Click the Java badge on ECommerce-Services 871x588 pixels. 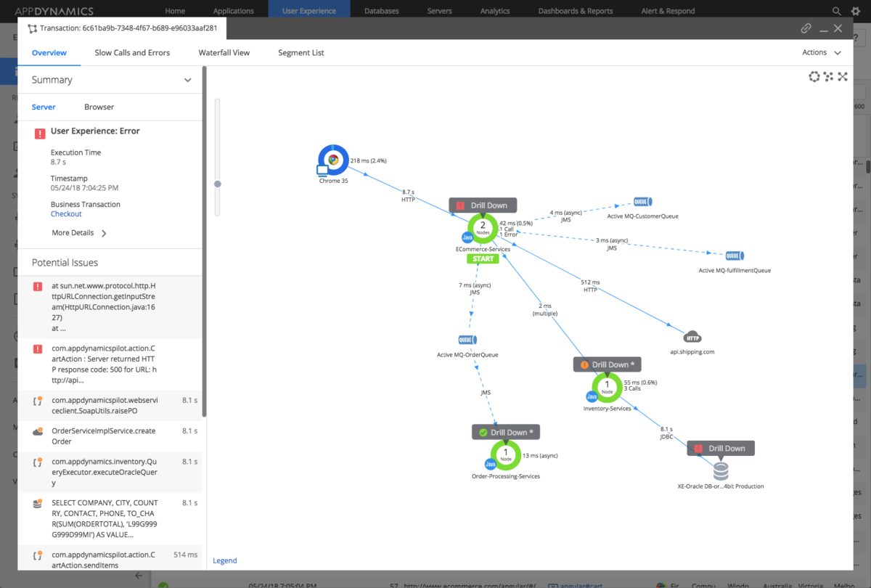coord(467,237)
